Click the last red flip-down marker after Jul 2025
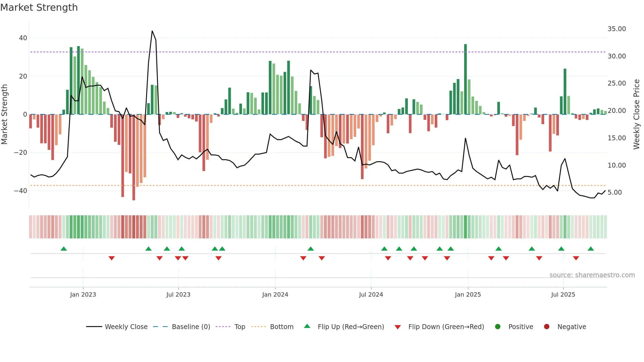This screenshot has width=644, height=362. click(x=576, y=258)
